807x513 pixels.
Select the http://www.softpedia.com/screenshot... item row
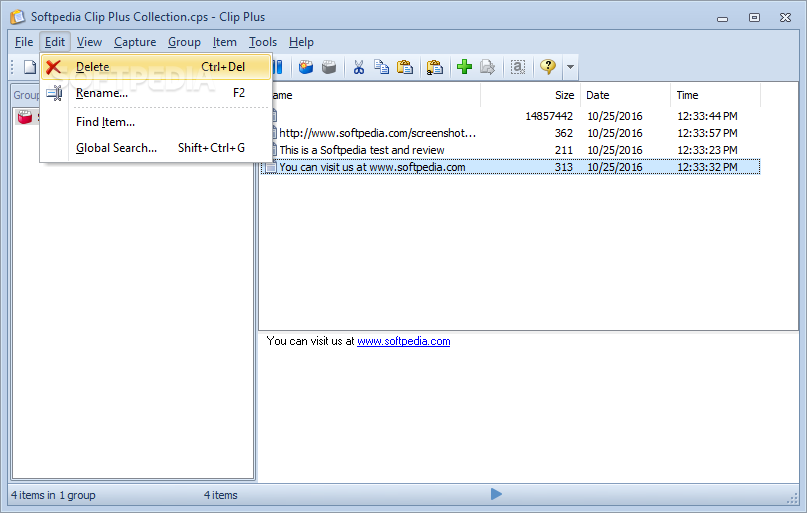pyautogui.click(x=511, y=133)
